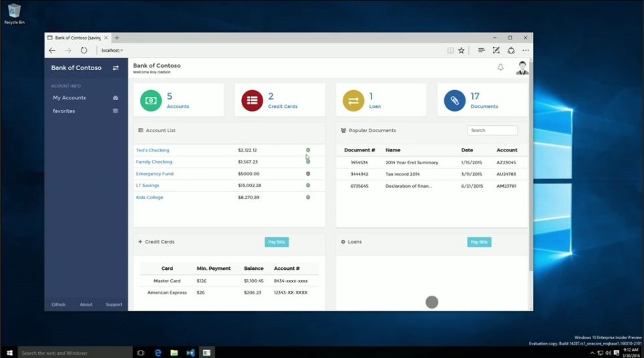644x358 pixels.
Task: Open Emergency Fund account link
Action: tap(154, 174)
